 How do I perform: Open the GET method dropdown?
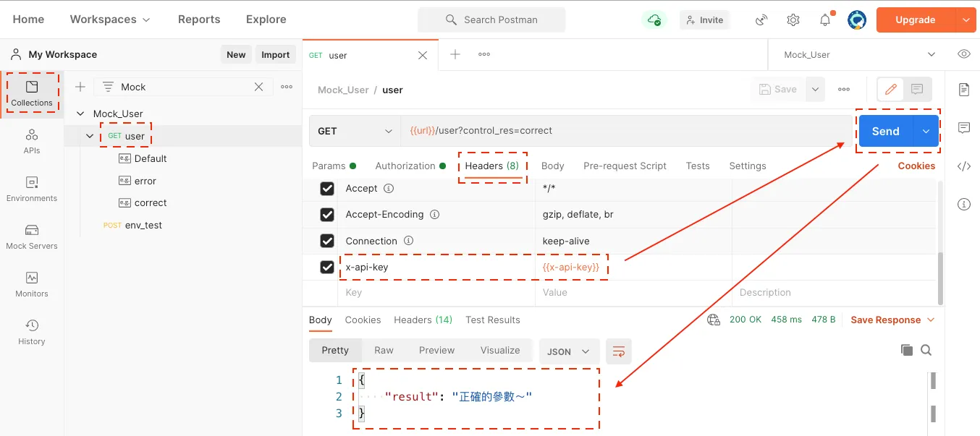(x=355, y=131)
